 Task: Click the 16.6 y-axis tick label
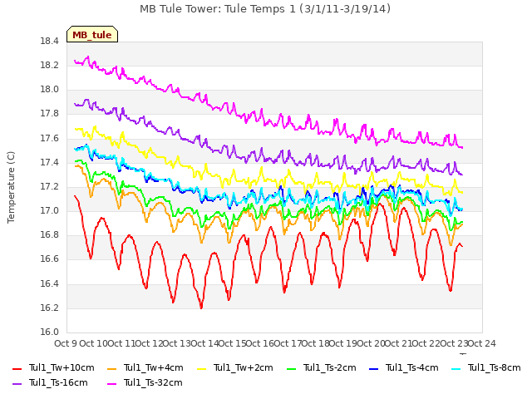(50, 259)
